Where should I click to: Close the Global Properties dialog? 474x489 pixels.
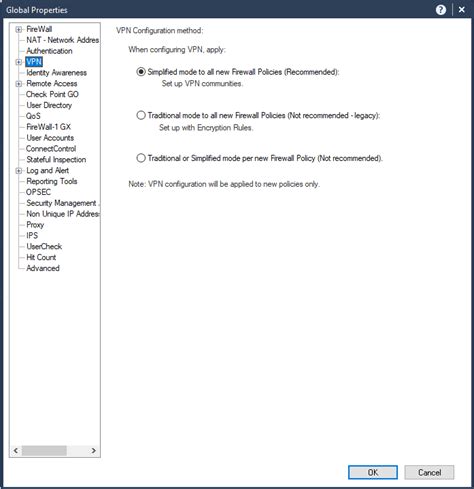tap(462, 10)
